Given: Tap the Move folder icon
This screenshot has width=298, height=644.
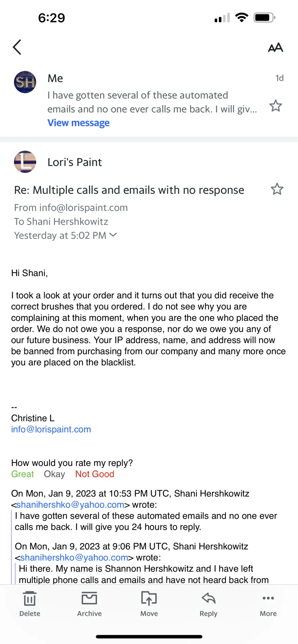Looking at the screenshot, I should pos(149,604).
